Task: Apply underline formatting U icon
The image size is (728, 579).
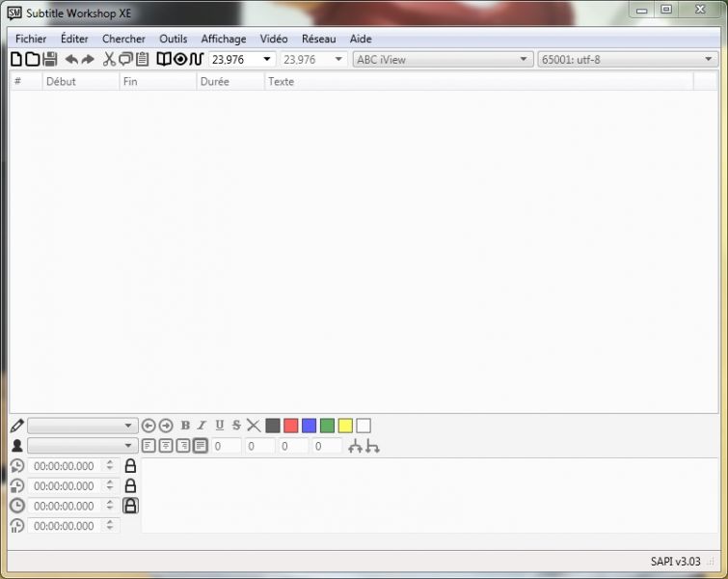Action: pos(220,426)
